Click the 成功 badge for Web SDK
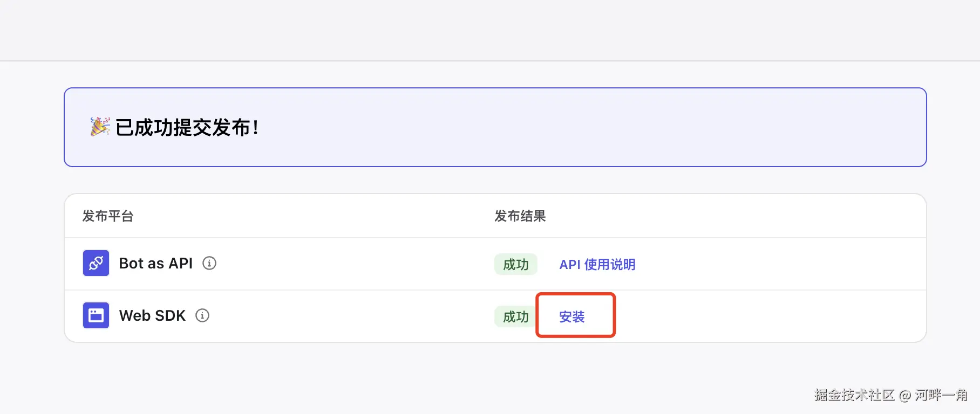Image resolution: width=980 pixels, height=414 pixels. point(515,316)
